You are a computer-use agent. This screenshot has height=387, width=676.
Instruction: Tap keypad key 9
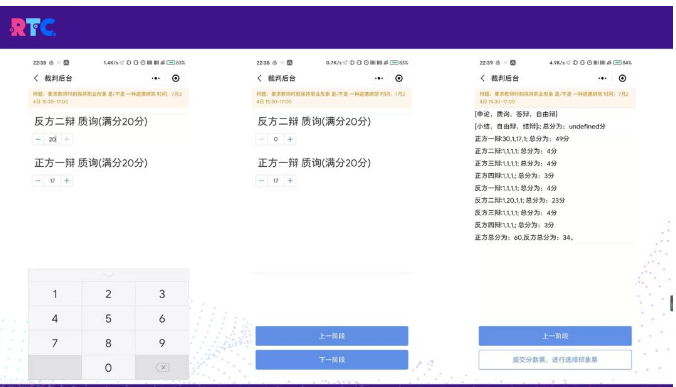(162, 343)
